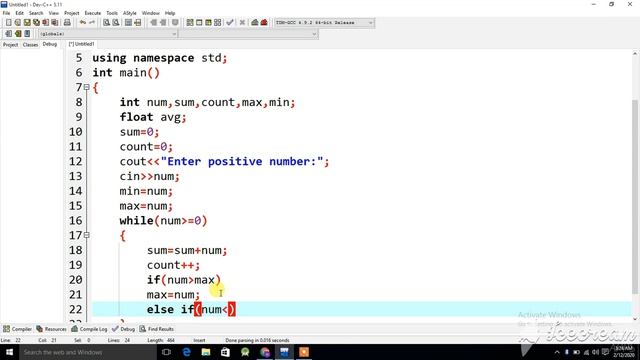640x360 pixels.
Task: Click the Undo arrow icon
Action: pos(83,22)
